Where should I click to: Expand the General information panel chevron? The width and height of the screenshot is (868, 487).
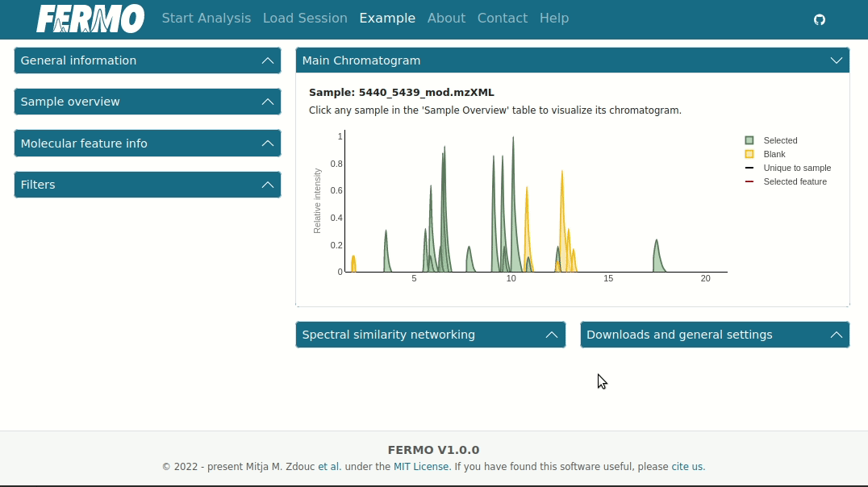(x=267, y=60)
